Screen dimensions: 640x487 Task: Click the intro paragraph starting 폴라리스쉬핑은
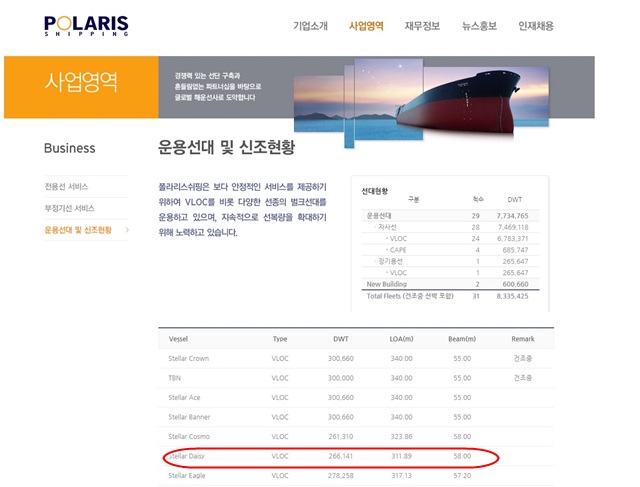[x=242, y=210]
